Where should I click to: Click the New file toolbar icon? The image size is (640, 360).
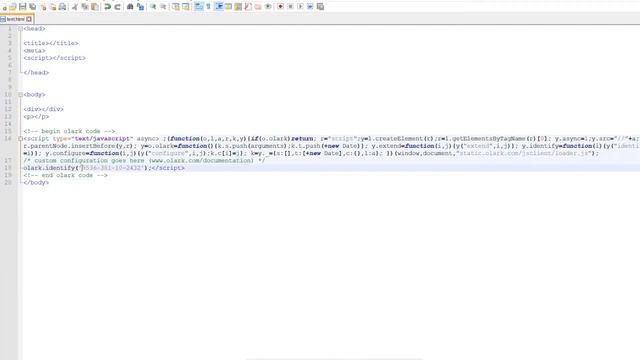tap(4, 7)
